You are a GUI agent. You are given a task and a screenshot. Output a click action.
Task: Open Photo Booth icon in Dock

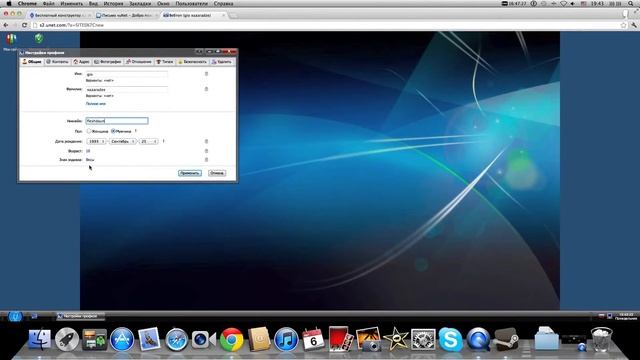(x=340, y=340)
